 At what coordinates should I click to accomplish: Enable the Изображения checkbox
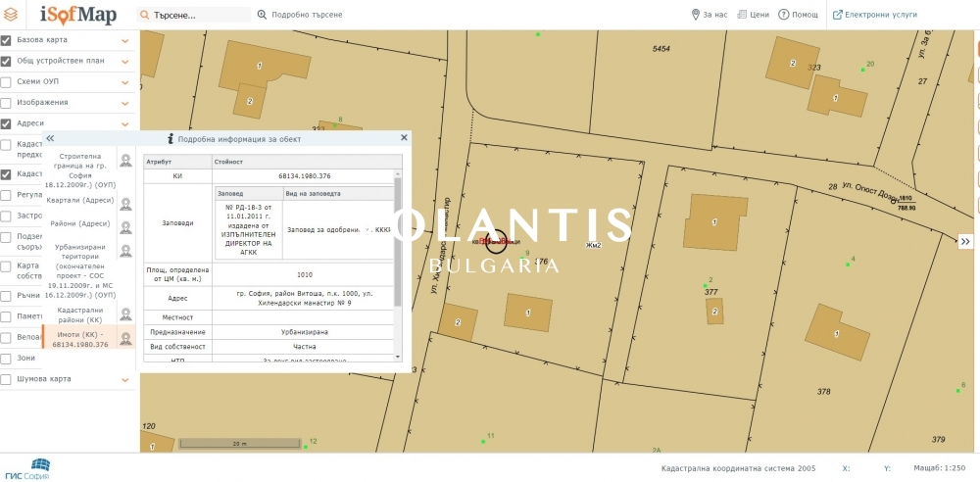tap(6, 103)
